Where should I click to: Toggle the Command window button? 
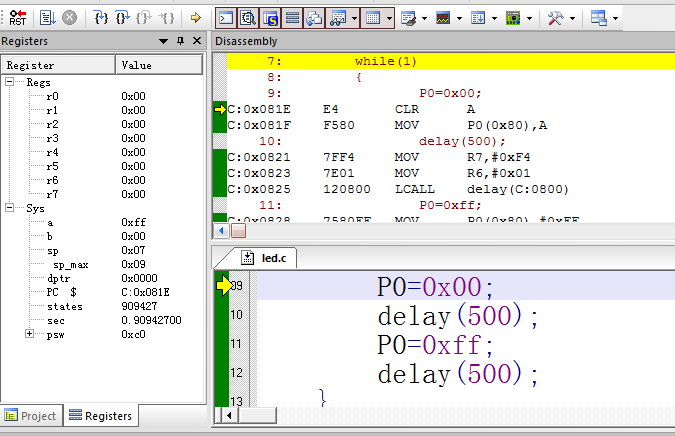click(226, 17)
